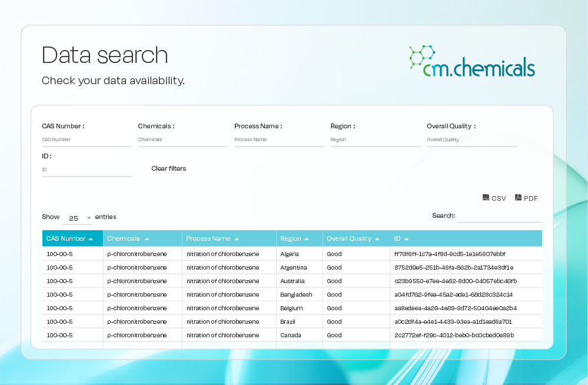Click the table Search box
Image resolution: width=588 pixels, height=385 pixels.
tap(499, 216)
